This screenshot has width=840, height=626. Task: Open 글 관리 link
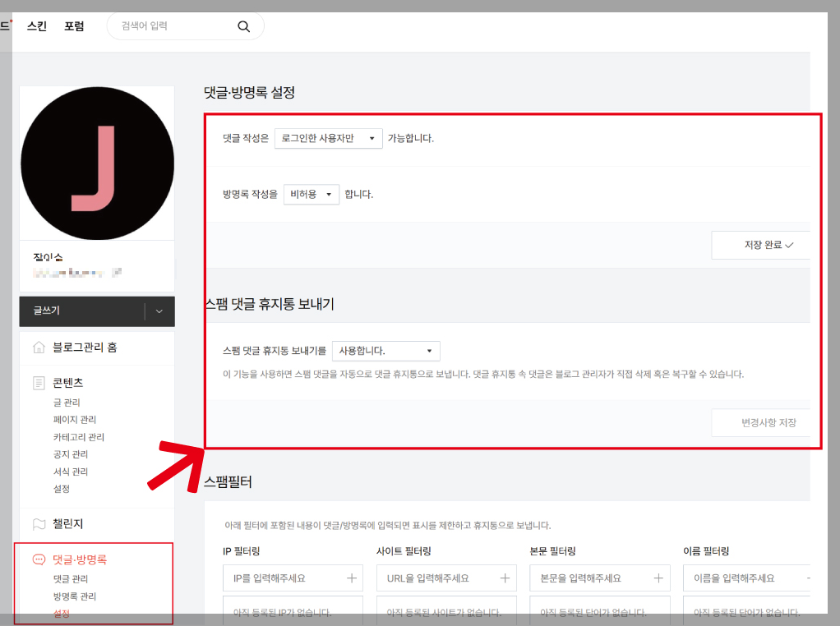[67, 403]
